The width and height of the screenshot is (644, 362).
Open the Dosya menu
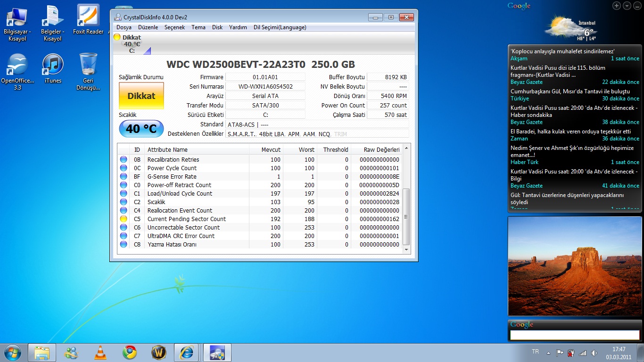point(124,27)
